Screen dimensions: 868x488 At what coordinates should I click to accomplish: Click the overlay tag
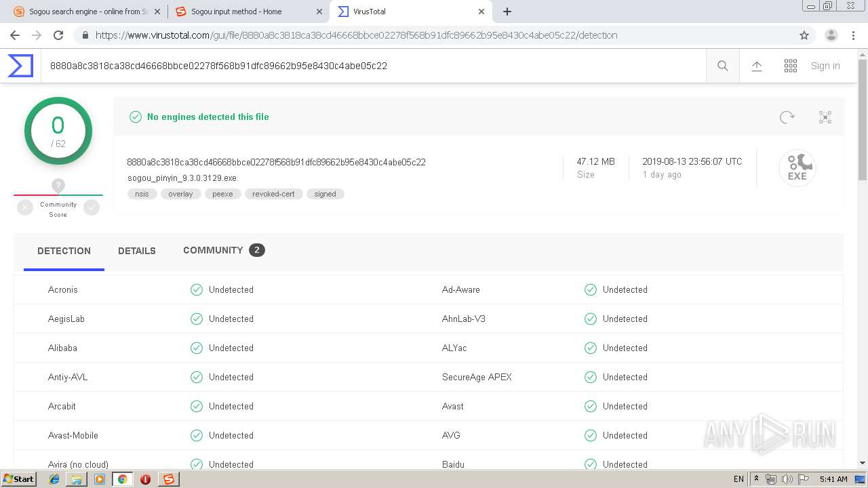click(180, 194)
